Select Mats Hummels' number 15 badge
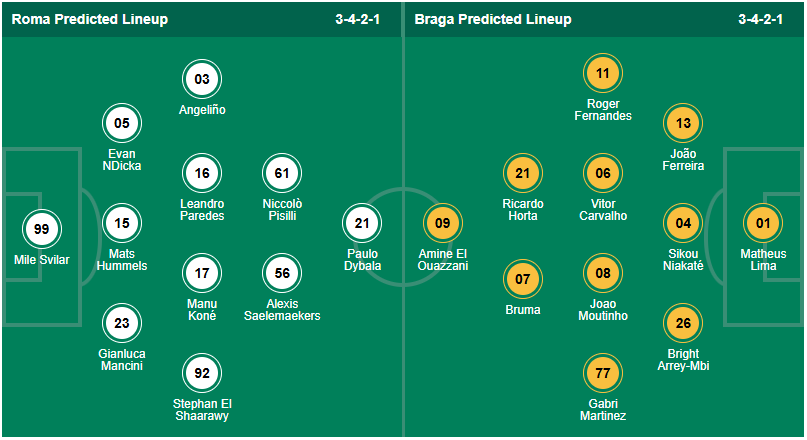Image resolution: width=807 pixels, height=440 pixels. (122, 223)
